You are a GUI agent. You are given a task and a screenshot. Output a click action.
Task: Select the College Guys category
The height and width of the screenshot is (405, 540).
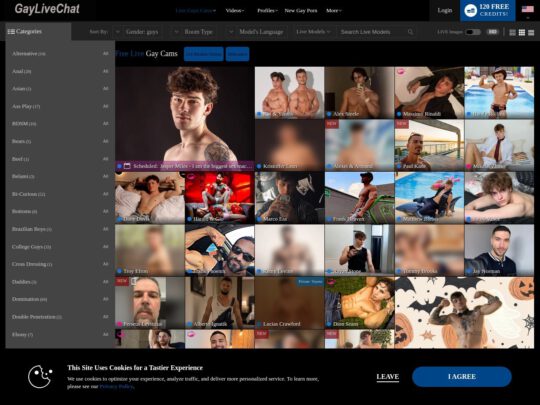click(31, 247)
